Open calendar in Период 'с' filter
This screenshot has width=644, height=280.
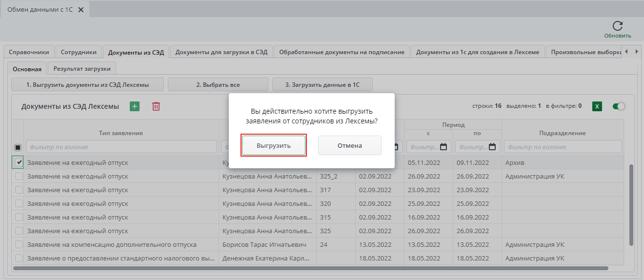[443, 147]
